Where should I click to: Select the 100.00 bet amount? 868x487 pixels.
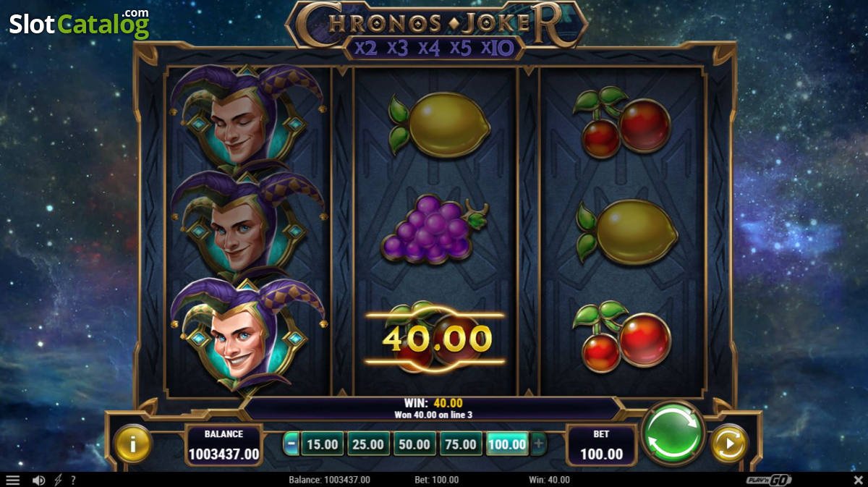(507, 444)
